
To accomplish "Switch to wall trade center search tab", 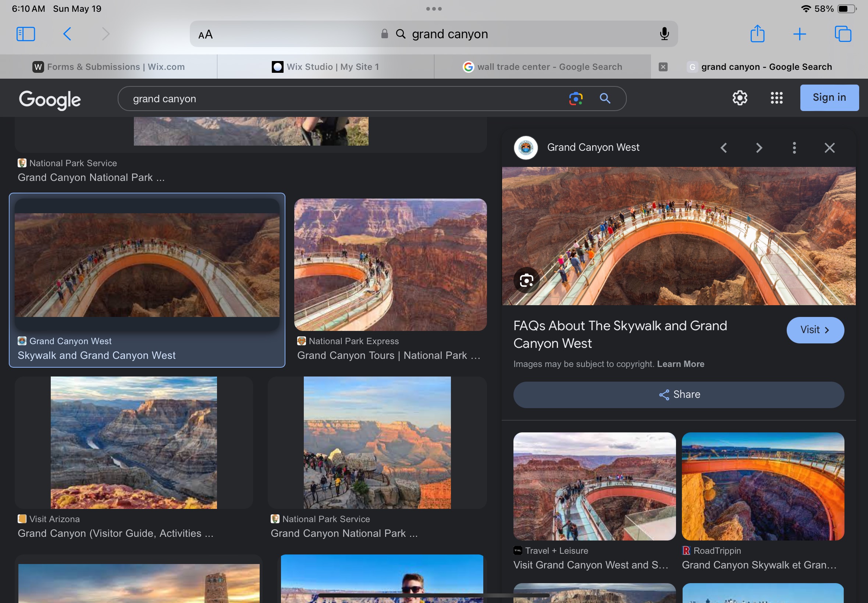I will (542, 67).
